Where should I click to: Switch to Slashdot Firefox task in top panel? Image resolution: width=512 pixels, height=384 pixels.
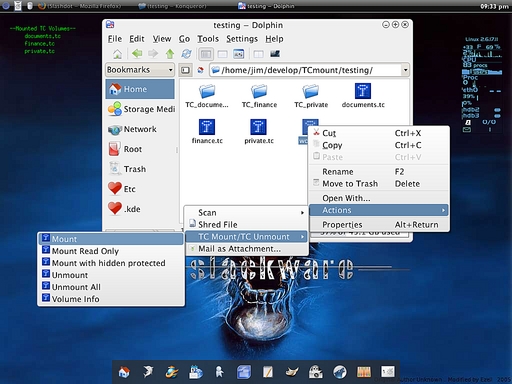coord(80,6)
